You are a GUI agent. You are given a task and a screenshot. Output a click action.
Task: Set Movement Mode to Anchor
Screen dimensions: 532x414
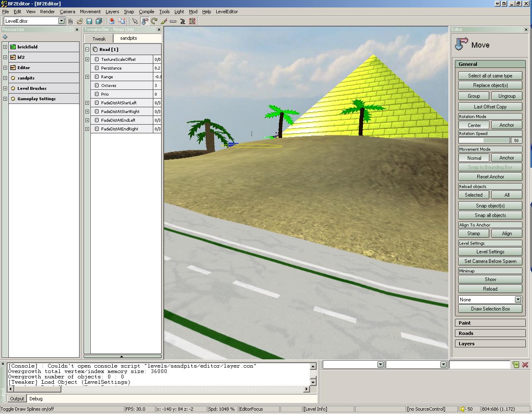click(506, 158)
